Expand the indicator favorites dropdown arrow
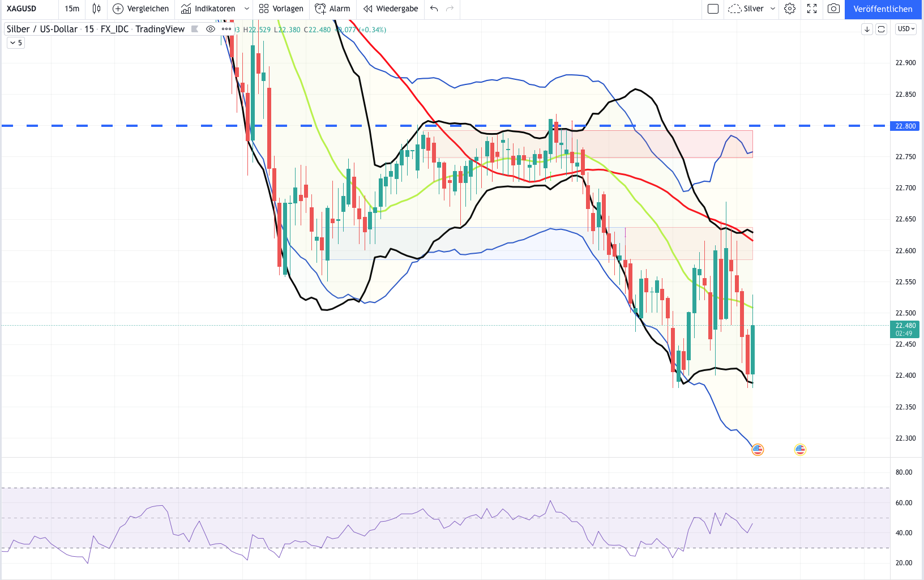This screenshot has height=580, width=924. tap(246, 8)
